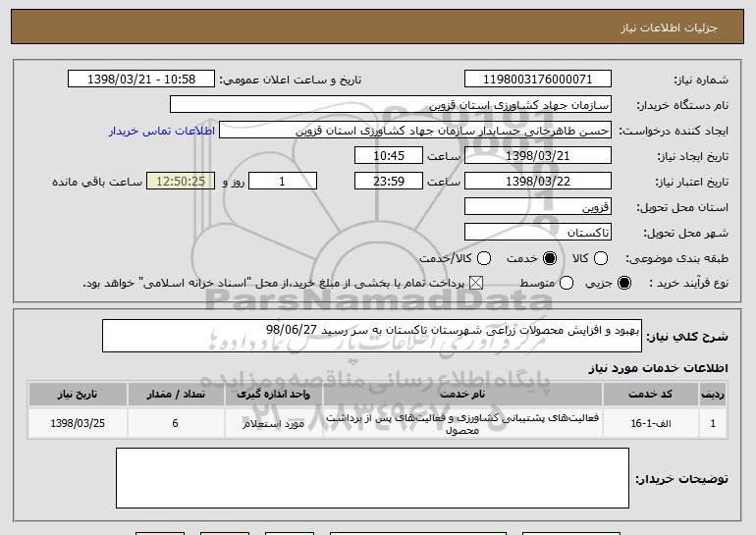Screen dimensions: 756x535
Task: Click the general description text box
Action: (372, 336)
